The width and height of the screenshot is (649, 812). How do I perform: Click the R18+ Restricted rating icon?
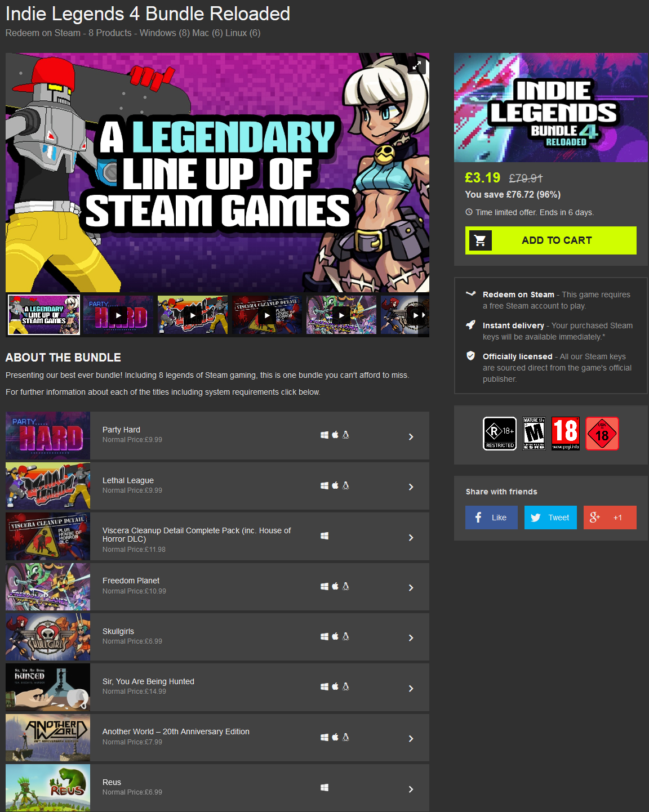(x=500, y=434)
